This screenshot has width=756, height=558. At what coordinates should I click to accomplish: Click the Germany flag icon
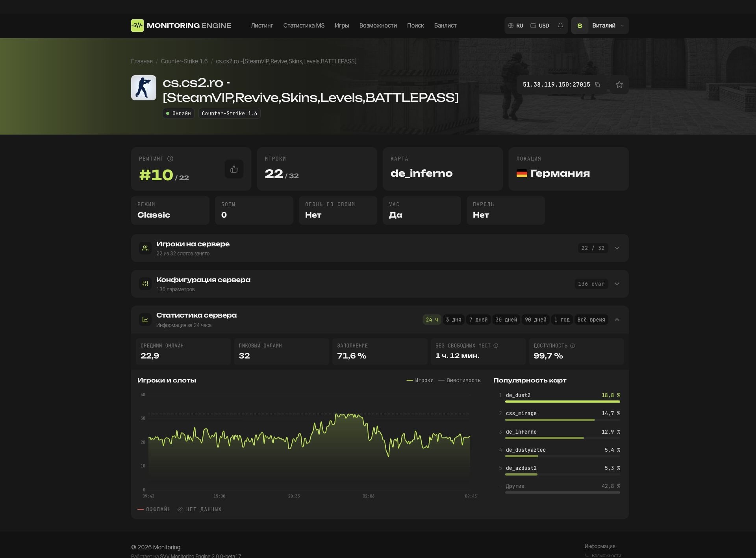coord(522,173)
